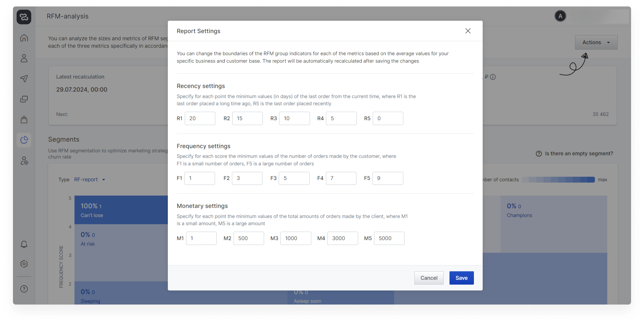
Task: Select the Asleep soon segment tile
Action: (341, 297)
